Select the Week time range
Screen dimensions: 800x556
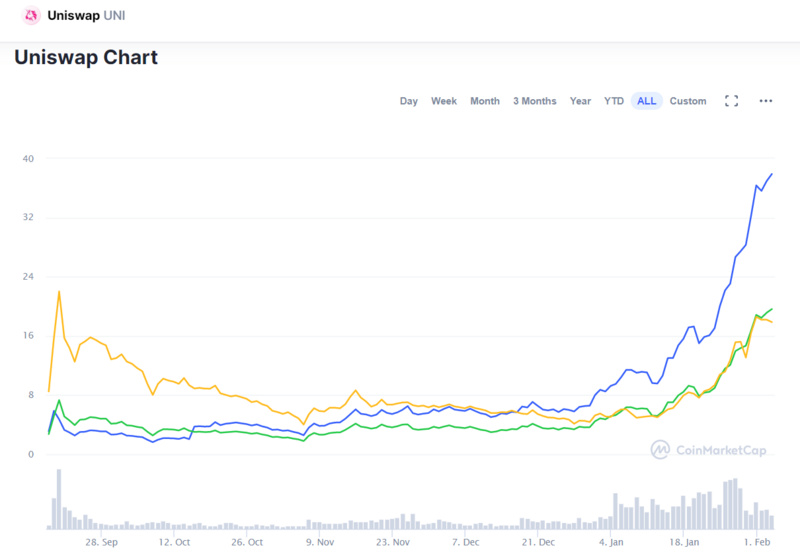tap(444, 101)
